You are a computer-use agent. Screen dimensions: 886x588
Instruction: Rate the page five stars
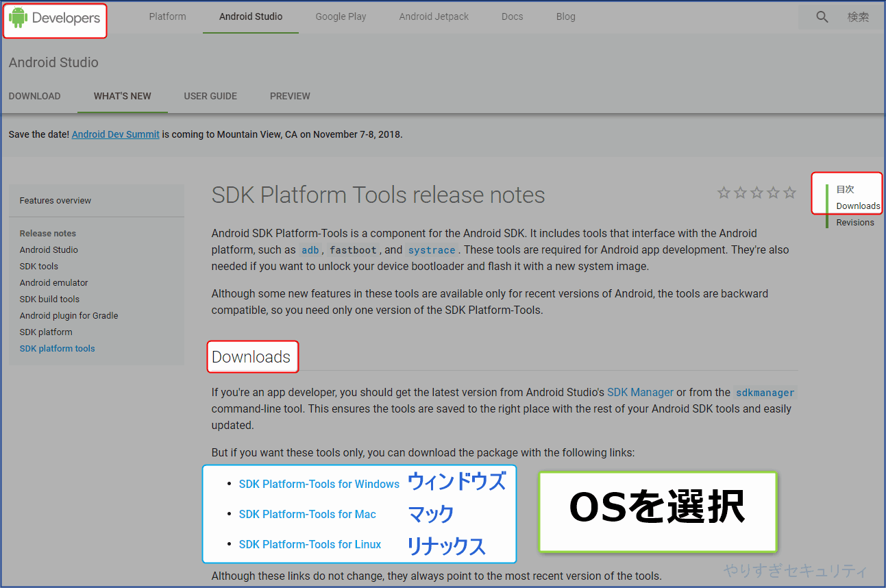point(789,193)
